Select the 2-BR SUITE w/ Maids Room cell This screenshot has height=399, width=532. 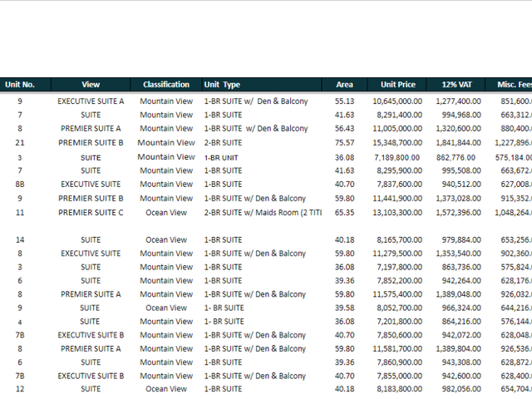coord(263,213)
